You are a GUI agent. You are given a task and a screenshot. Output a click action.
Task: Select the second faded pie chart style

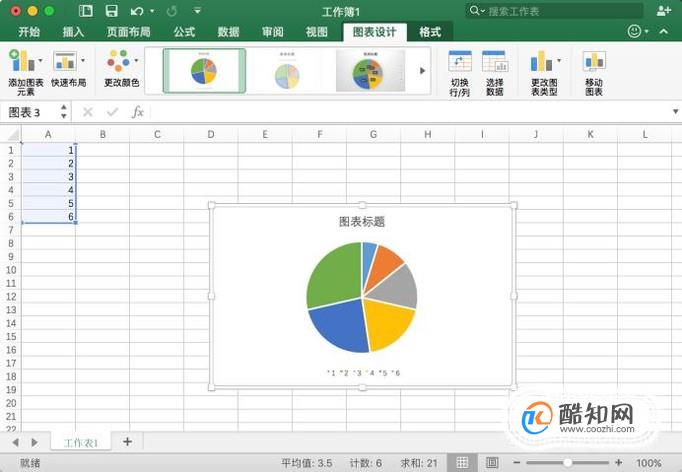click(x=287, y=71)
